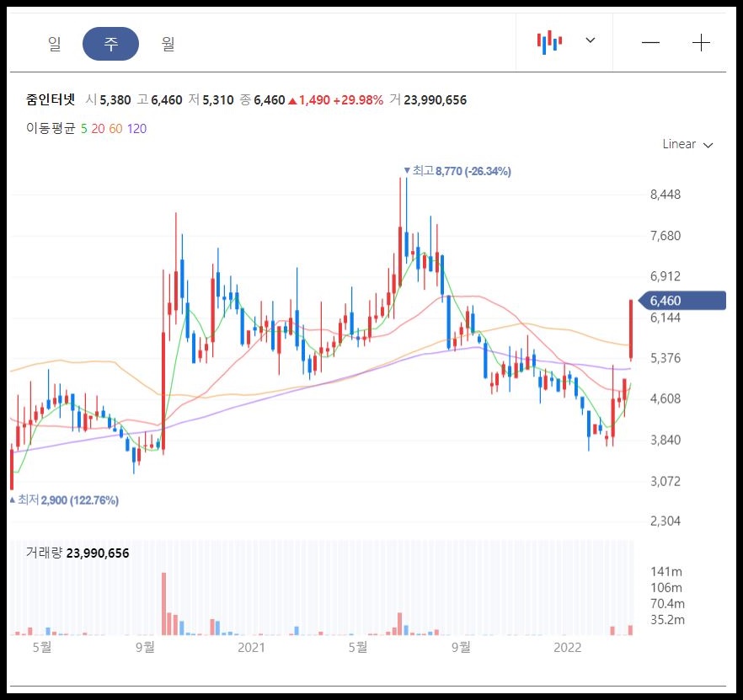This screenshot has width=743, height=700.
Task: Select the weekly 주 chart tab
Action: (x=110, y=44)
